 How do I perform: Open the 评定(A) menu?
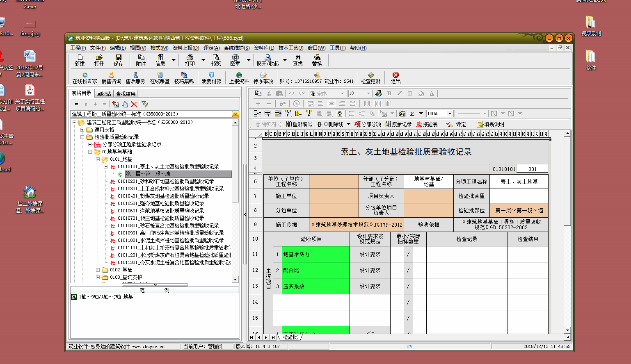pos(211,48)
